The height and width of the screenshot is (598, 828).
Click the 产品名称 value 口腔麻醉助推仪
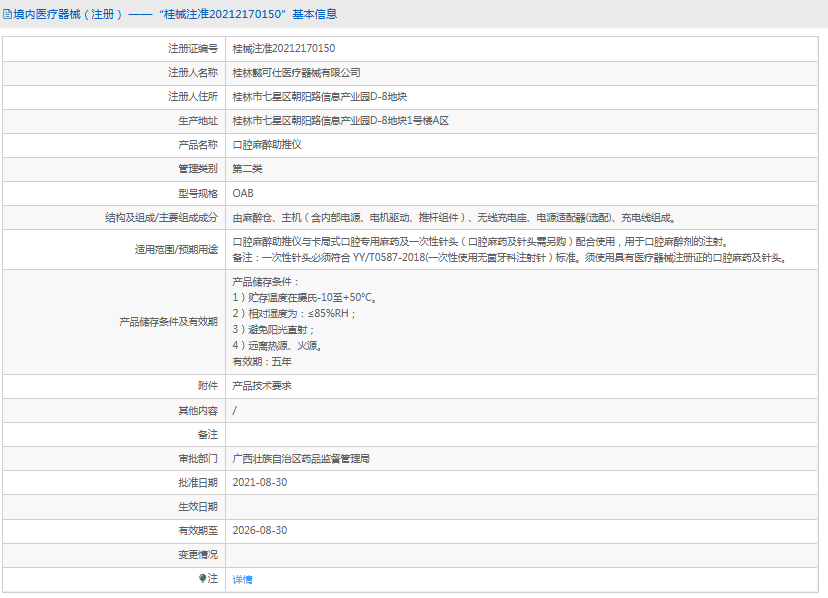point(267,145)
